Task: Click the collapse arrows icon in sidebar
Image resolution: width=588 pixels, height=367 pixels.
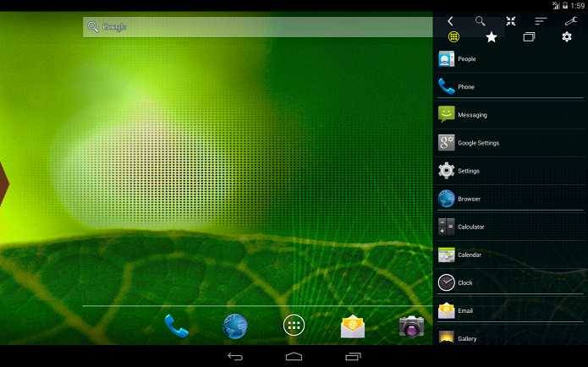Action: coord(511,21)
